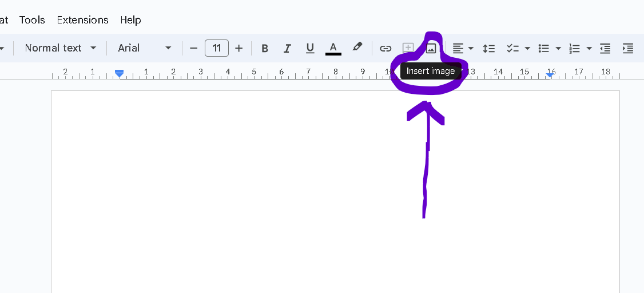This screenshot has height=293, width=644.
Task: Open the Normal text styles dropdown
Action: click(61, 48)
